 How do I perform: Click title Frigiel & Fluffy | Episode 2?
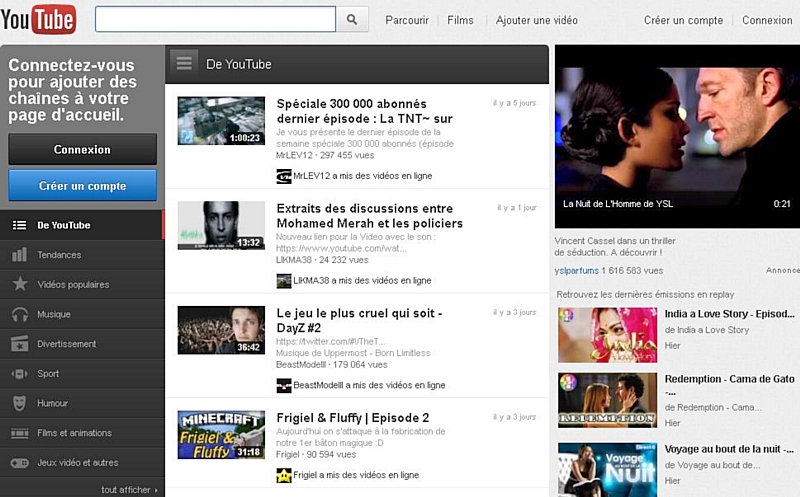353,418
